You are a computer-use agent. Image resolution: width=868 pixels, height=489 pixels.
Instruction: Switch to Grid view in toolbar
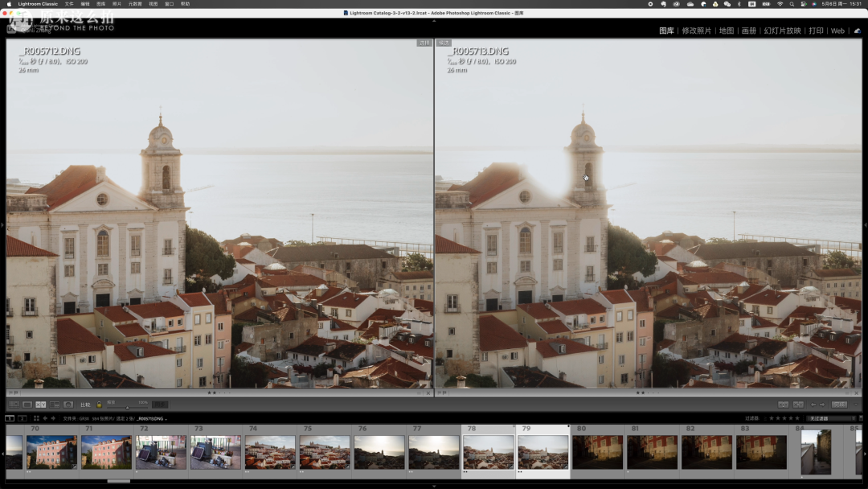[14, 405]
